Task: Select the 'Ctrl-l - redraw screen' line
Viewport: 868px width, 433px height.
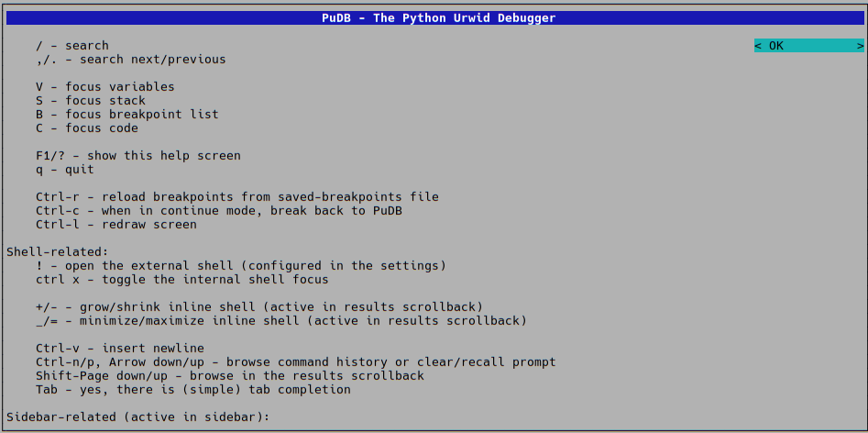Action: pos(115,225)
